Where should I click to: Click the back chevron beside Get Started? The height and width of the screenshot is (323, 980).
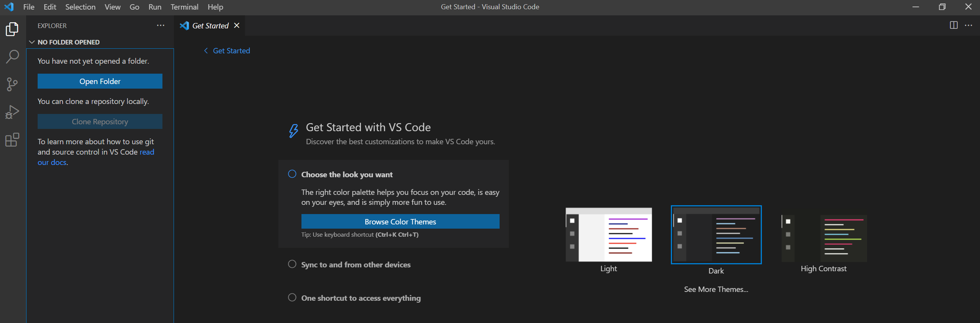pos(206,51)
